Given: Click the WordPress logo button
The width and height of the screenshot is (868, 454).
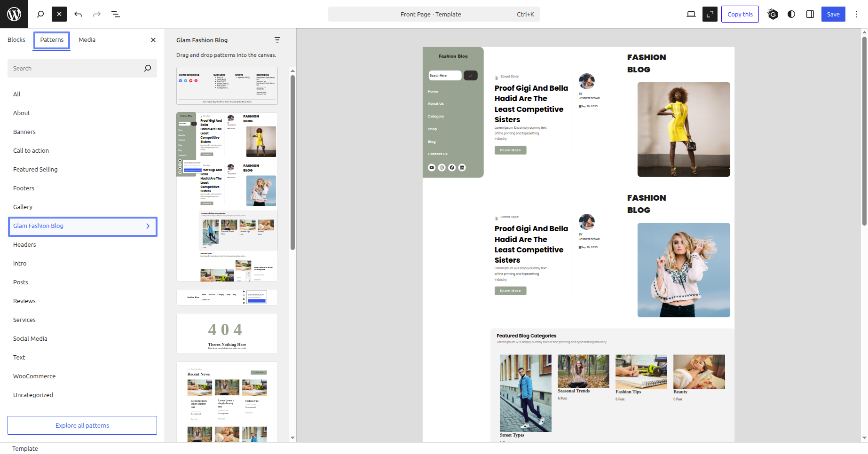Looking at the screenshot, I should (x=14, y=14).
